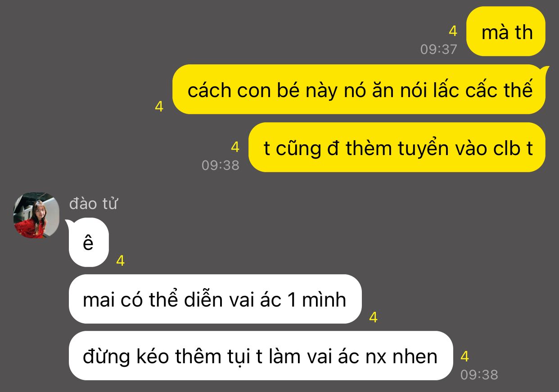Tap the 'cách con bé này' yellow message
The height and width of the screenshot is (392, 559).
[359, 89]
